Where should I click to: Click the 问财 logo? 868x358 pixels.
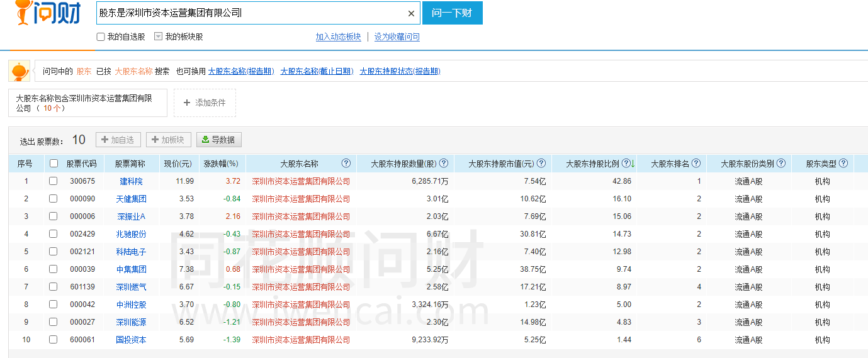pyautogui.click(x=47, y=13)
